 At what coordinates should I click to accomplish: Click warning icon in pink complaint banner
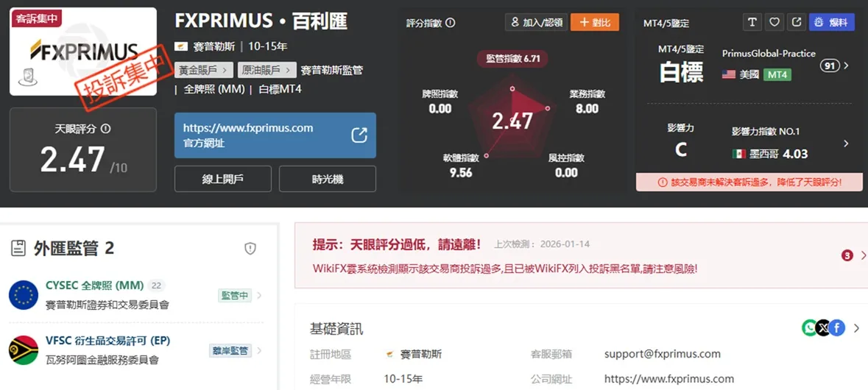663,182
